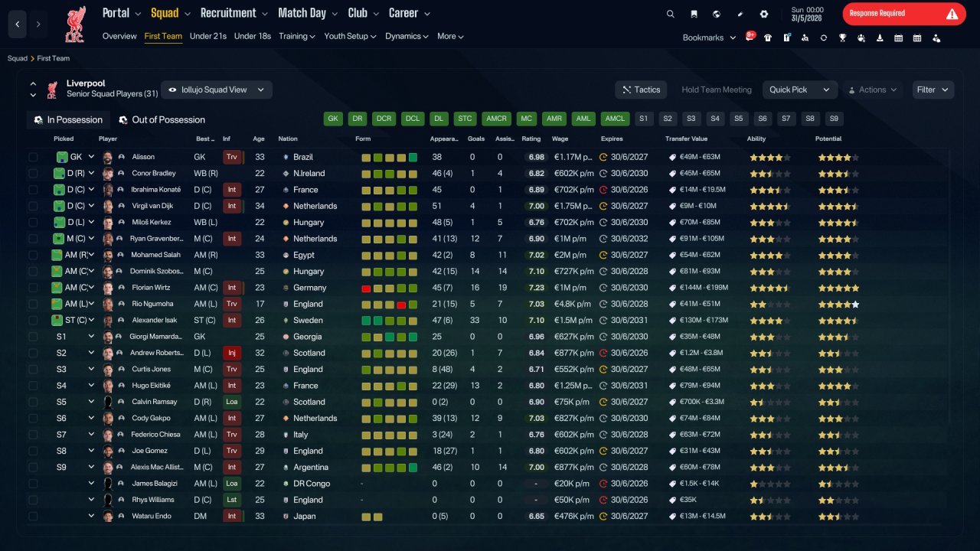
Task: Sort by the Transfer Value column header
Action: pyautogui.click(x=686, y=139)
